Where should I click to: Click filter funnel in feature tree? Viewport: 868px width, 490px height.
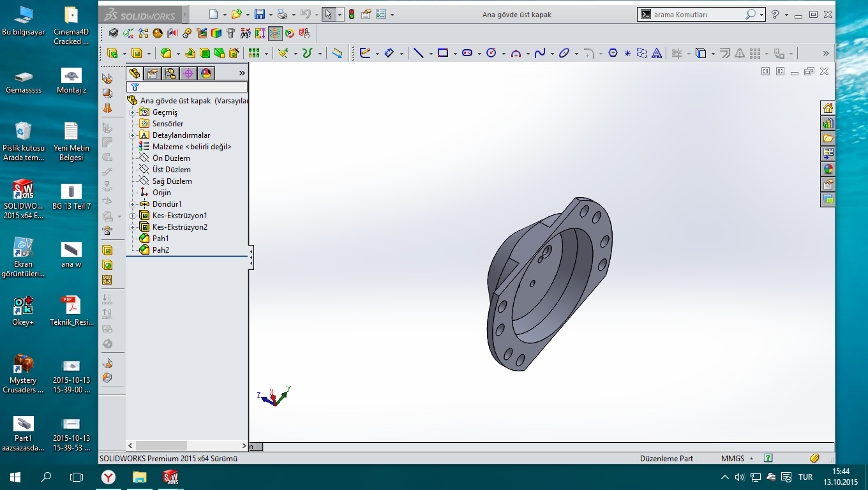pos(135,87)
